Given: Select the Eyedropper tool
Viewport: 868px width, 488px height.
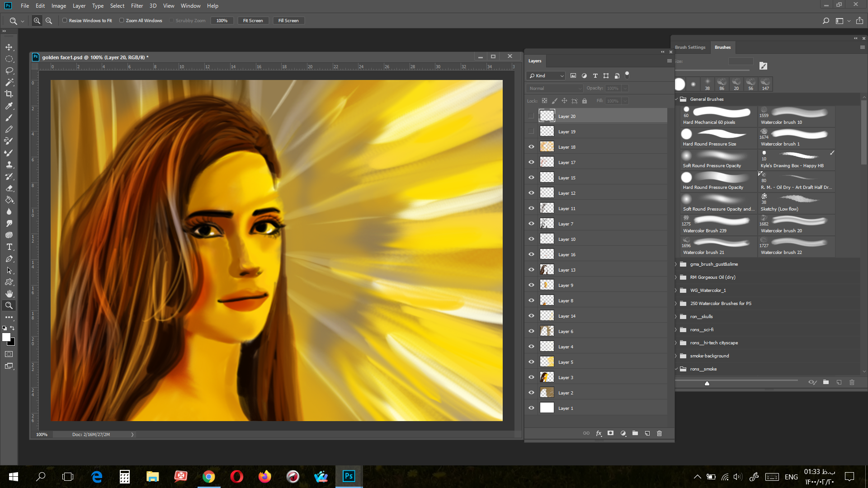Looking at the screenshot, I should click(9, 106).
